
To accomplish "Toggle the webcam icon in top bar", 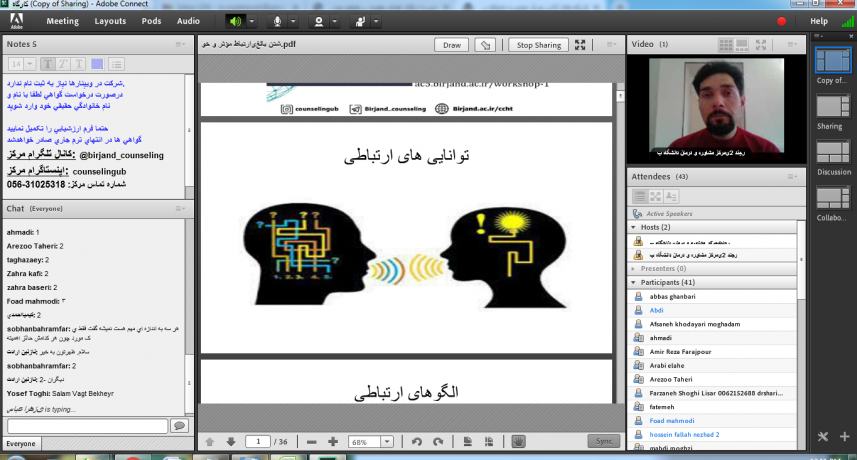I will (x=319, y=21).
